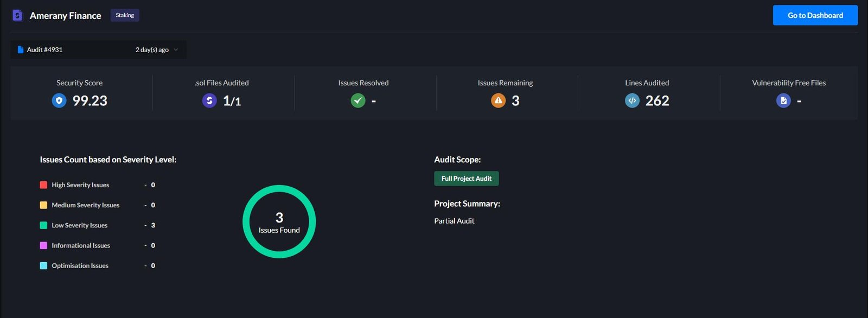Click the 99.23 security score value
This screenshot has width=868, height=318.
pyautogui.click(x=90, y=101)
